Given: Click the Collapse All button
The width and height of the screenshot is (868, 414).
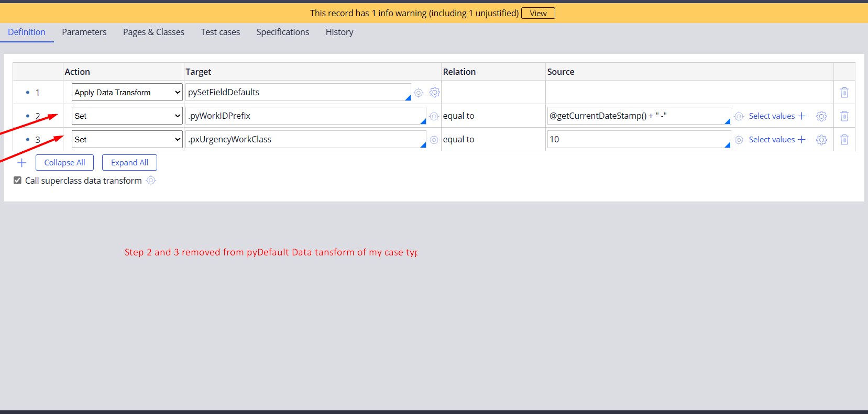Looking at the screenshot, I should [x=64, y=163].
